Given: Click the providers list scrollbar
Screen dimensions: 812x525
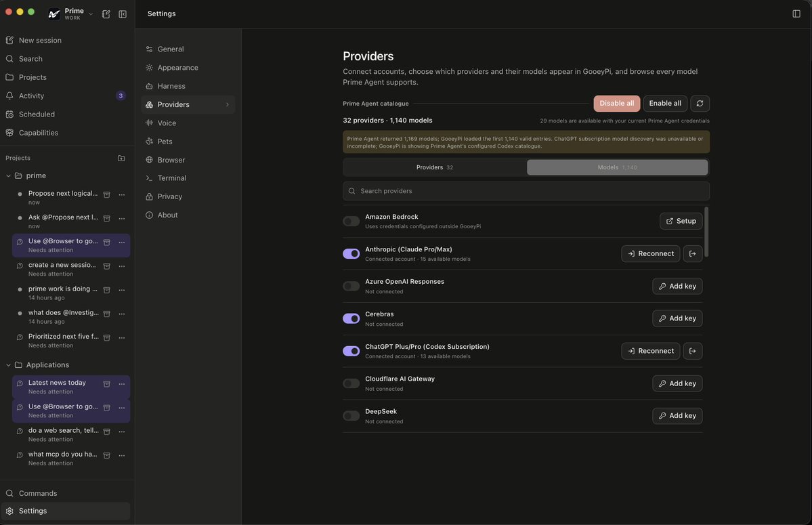Looking at the screenshot, I should point(706,232).
